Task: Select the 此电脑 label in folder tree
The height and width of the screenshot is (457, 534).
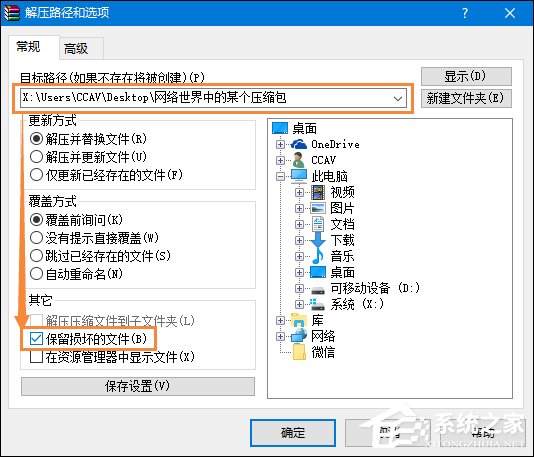Action: [329, 176]
